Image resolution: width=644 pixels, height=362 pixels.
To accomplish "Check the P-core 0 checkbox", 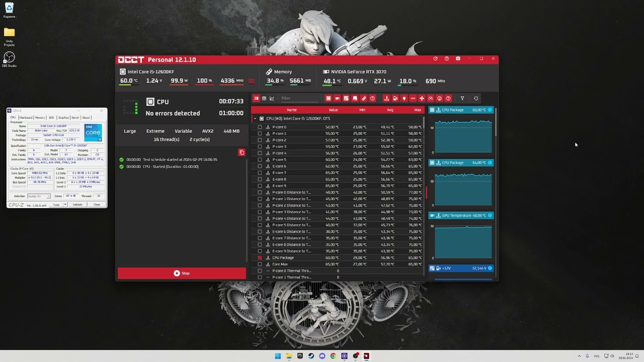I will coord(260,127).
